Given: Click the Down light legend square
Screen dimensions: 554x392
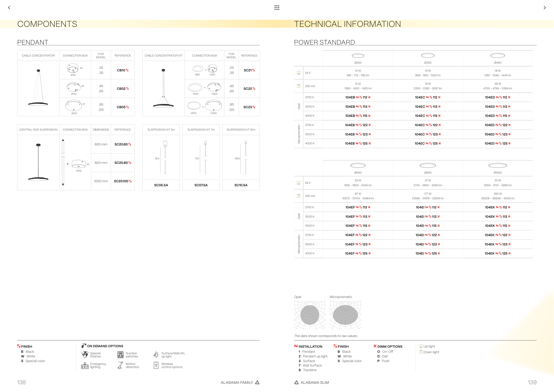Looking at the screenshot, I should (x=421, y=352).
